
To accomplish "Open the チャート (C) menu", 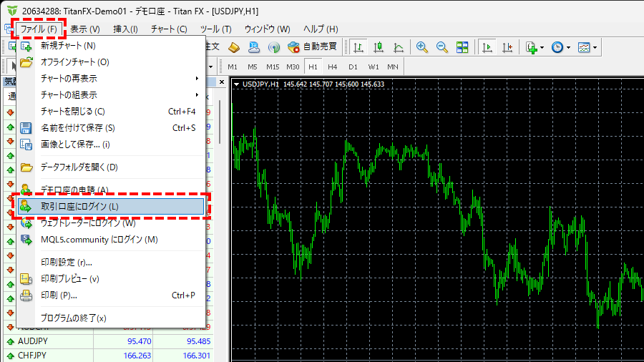I will (169, 29).
